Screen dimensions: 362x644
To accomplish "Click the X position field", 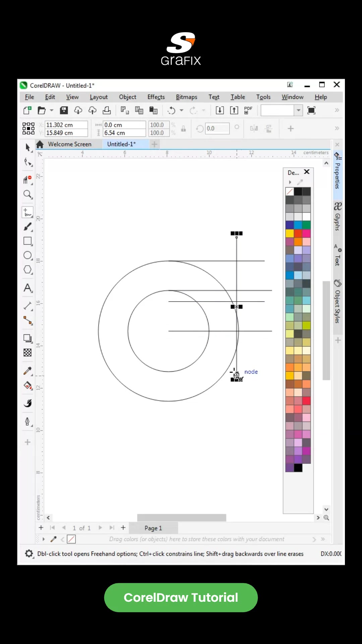I will tap(66, 125).
